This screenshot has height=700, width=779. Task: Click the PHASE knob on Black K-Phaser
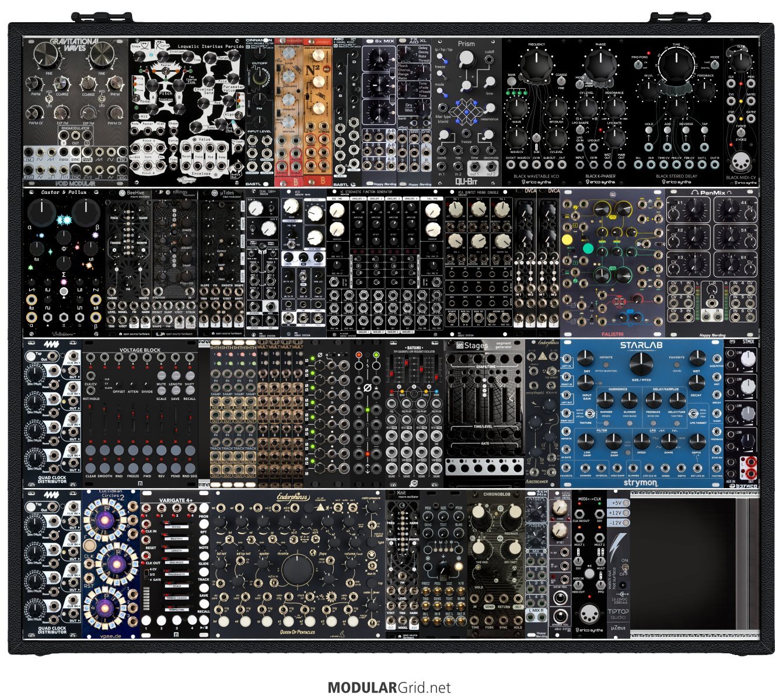coord(599,64)
